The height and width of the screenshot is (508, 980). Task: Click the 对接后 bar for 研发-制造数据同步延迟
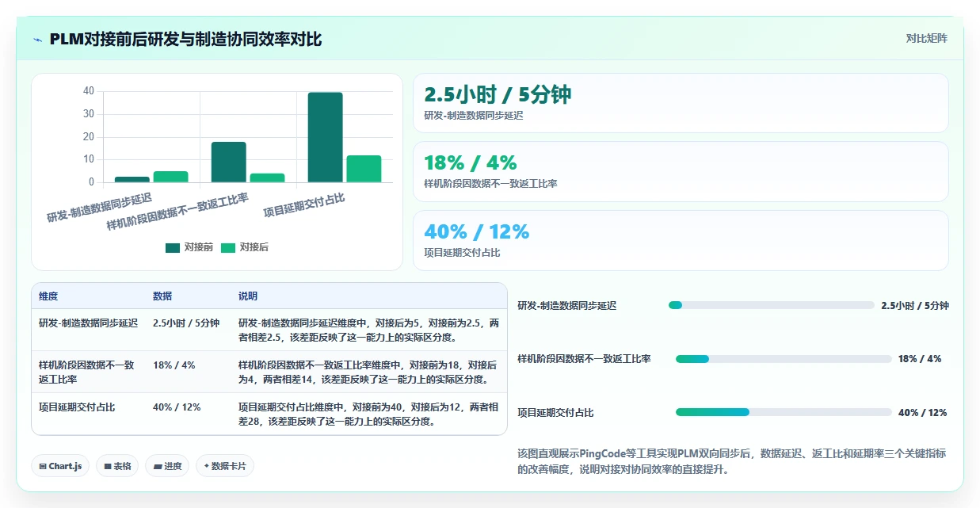(x=170, y=177)
